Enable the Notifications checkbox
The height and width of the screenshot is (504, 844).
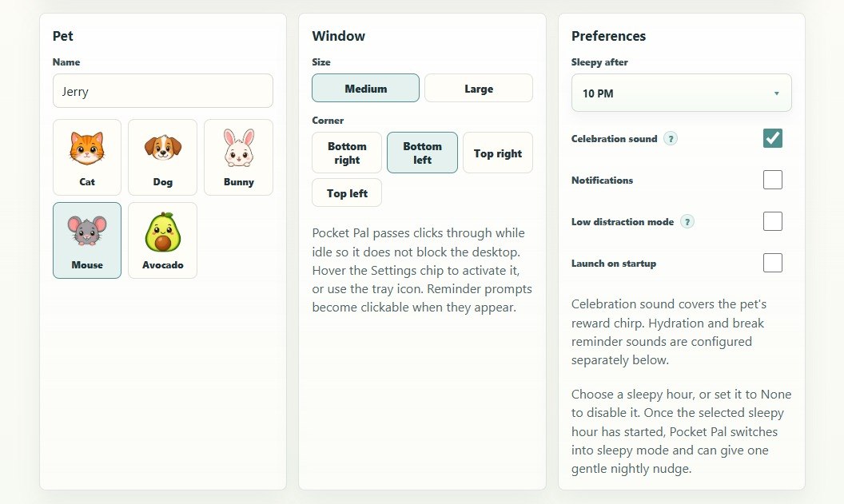[x=772, y=180]
